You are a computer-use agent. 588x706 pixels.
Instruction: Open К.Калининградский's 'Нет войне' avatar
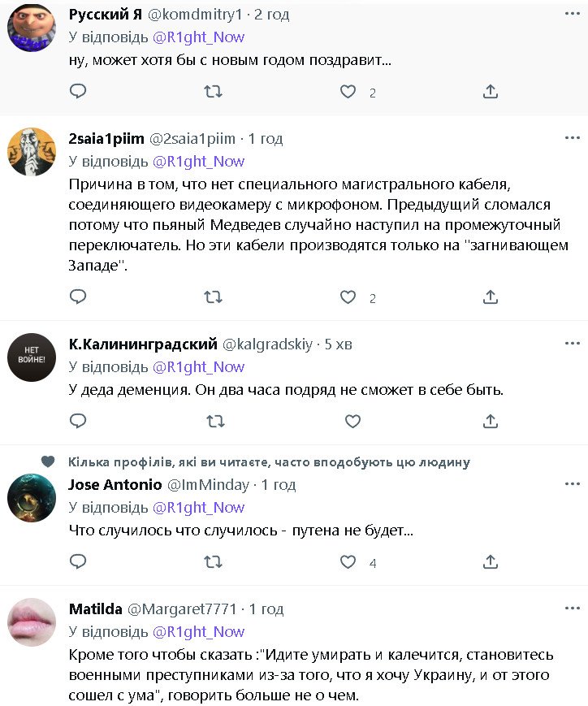32,358
